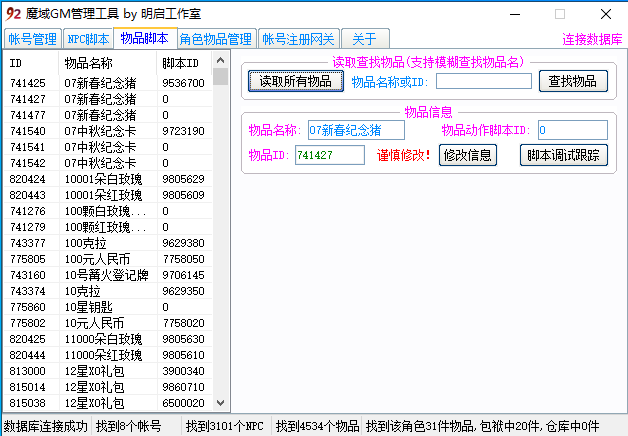
Task: Click the 修改信息 button
Action: pyautogui.click(x=467, y=155)
